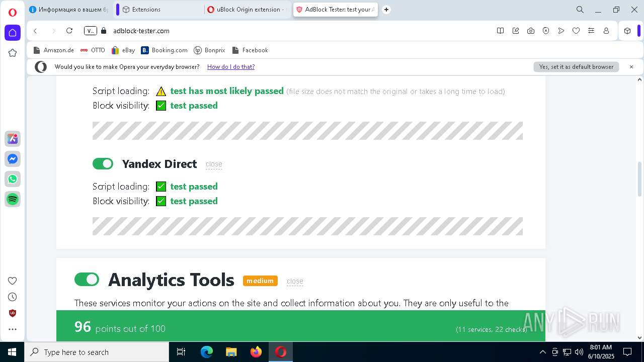Reload the adblock-tester page
The image size is (644, 362).
pyautogui.click(x=69, y=31)
